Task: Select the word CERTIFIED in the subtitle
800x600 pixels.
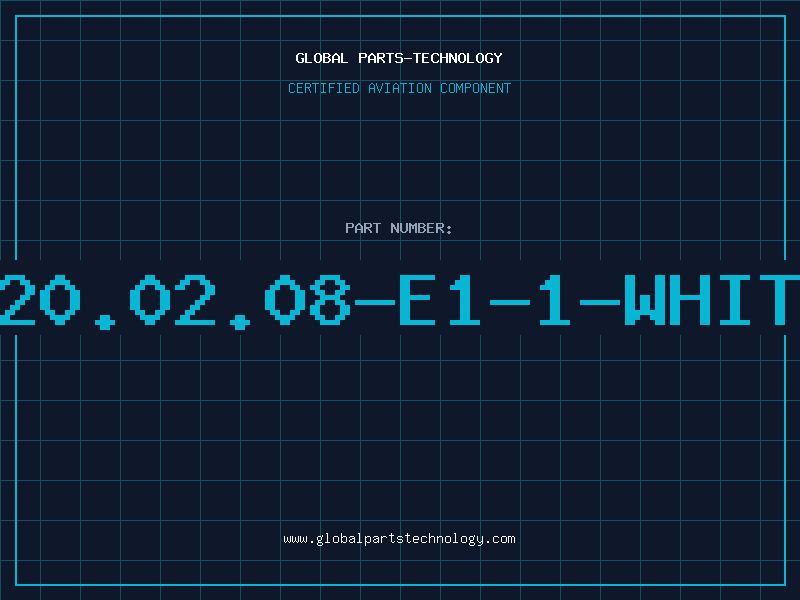Action: pos(324,88)
